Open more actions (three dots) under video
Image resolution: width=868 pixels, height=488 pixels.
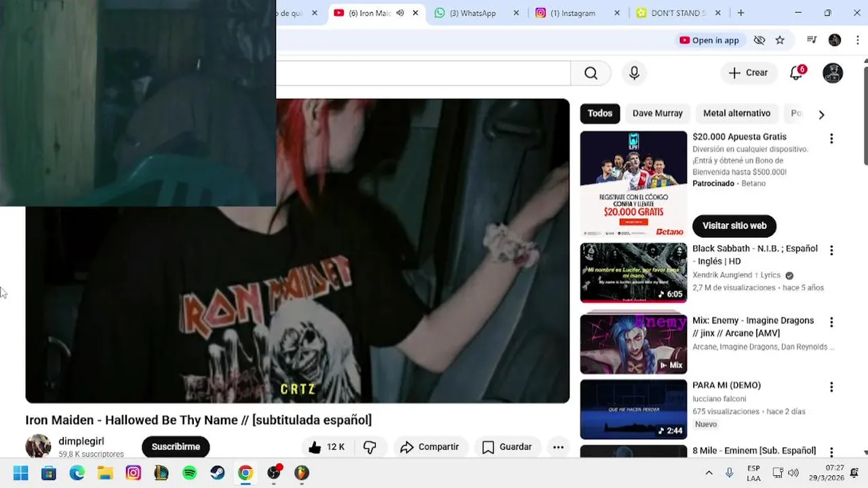pos(558,447)
